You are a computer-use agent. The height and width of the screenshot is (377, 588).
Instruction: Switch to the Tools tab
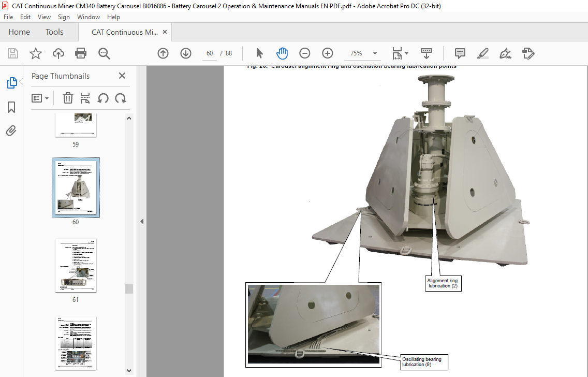click(x=54, y=32)
